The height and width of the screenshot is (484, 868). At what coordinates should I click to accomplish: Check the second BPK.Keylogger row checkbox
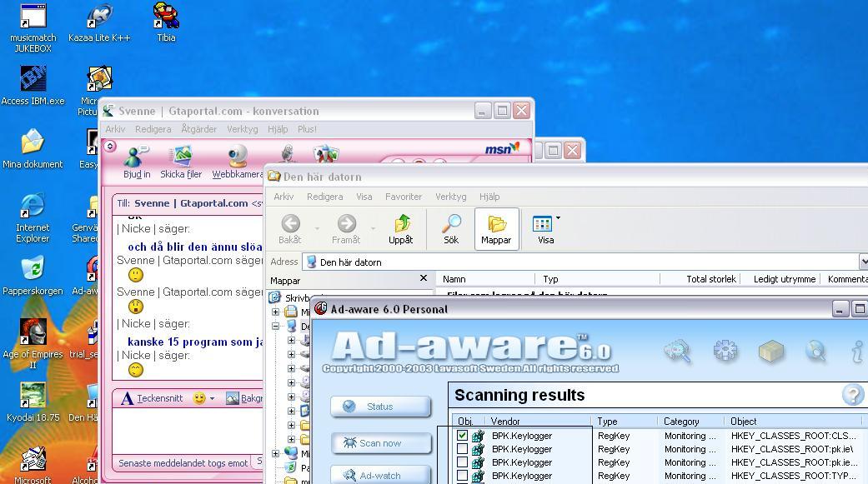pos(462,449)
